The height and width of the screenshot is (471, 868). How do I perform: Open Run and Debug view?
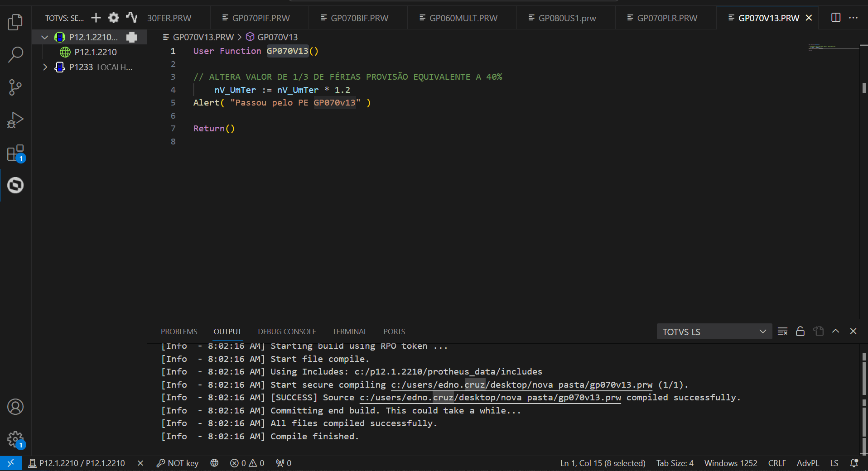pyautogui.click(x=15, y=120)
